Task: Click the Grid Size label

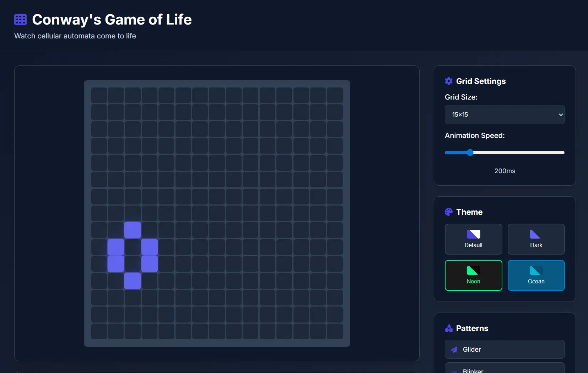Action: (461, 97)
